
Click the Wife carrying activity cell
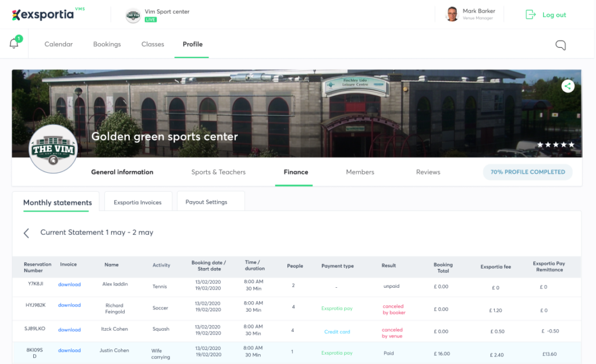tap(161, 354)
